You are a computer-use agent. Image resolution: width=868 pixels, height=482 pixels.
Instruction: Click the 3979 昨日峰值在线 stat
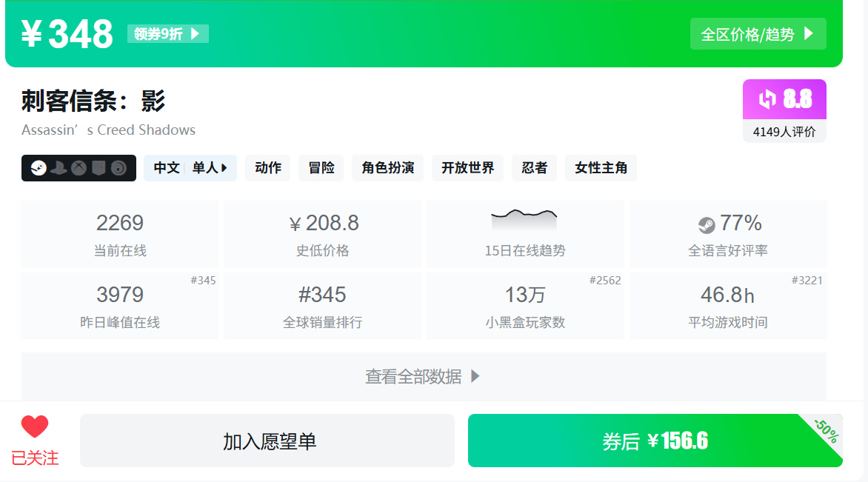[x=120, y=306]
